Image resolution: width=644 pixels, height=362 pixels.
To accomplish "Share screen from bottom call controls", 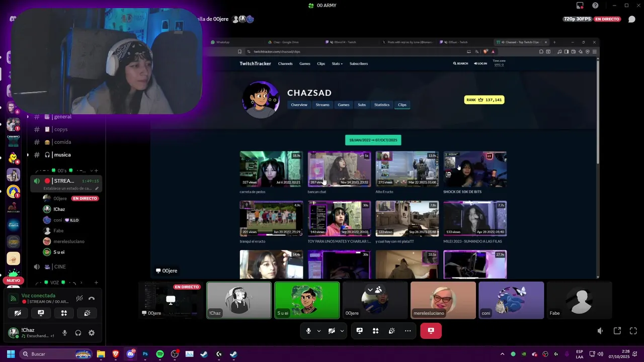I will (360, 331).
